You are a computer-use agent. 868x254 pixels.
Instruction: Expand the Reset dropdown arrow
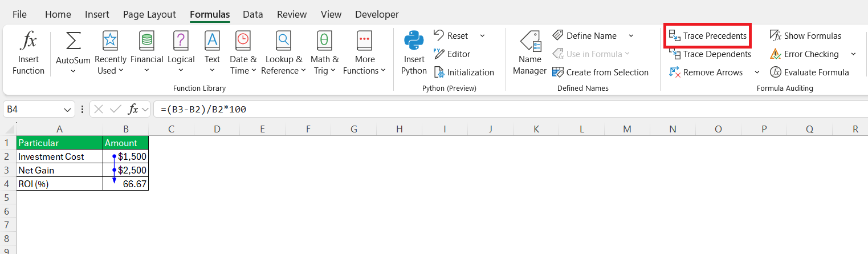point(482,35)
